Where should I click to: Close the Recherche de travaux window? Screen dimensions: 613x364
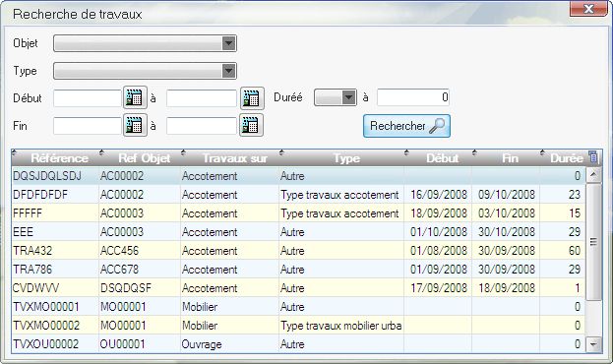point(588,8)
